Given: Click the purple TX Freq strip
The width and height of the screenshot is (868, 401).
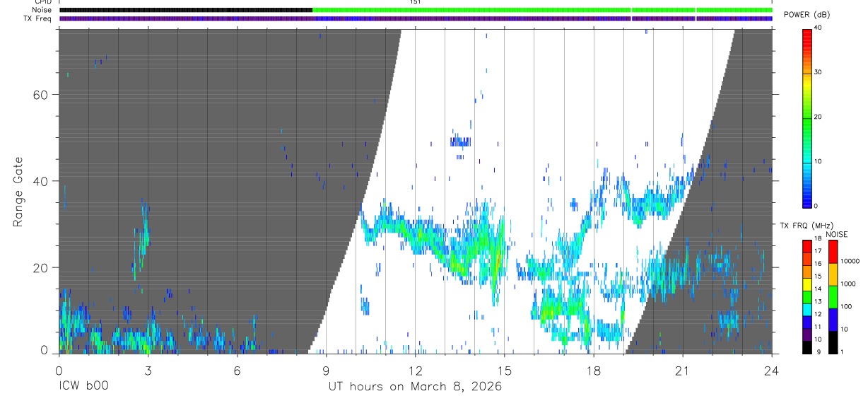Looking at the screenshot, I should (416, 18).
